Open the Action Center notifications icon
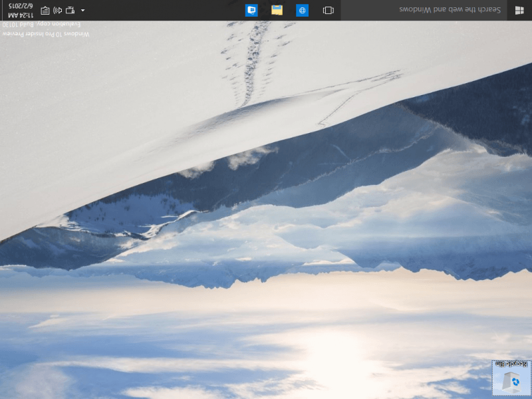The image size is (532, 399). [x=45, y=10]
